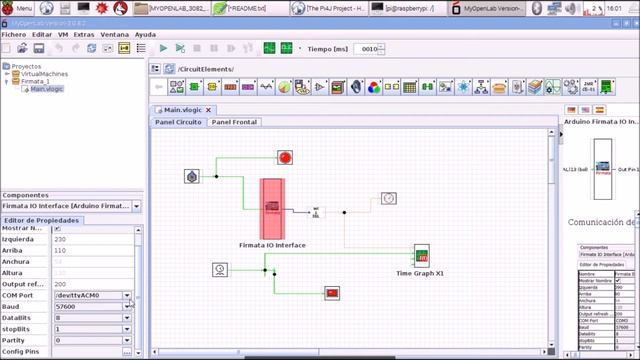This screenshot has width=640, height=360.
Task: Open the green chip component category
Action: coord(195,87)
